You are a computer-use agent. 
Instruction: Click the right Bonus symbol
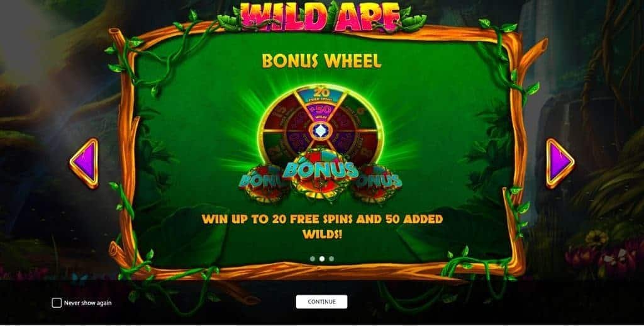pyautogui.click(x=378, y=183)
